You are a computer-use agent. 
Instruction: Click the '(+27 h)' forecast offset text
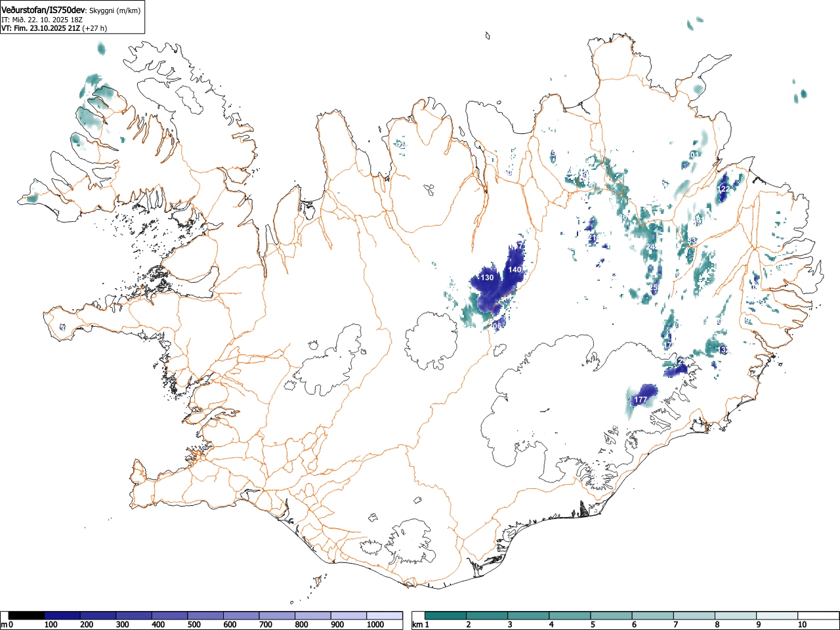94,28
